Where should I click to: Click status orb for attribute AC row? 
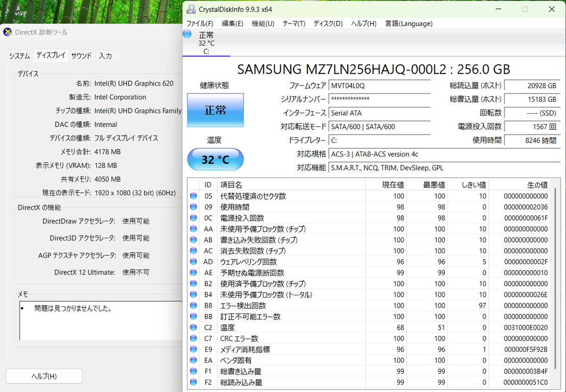click(x=193, y=251)
